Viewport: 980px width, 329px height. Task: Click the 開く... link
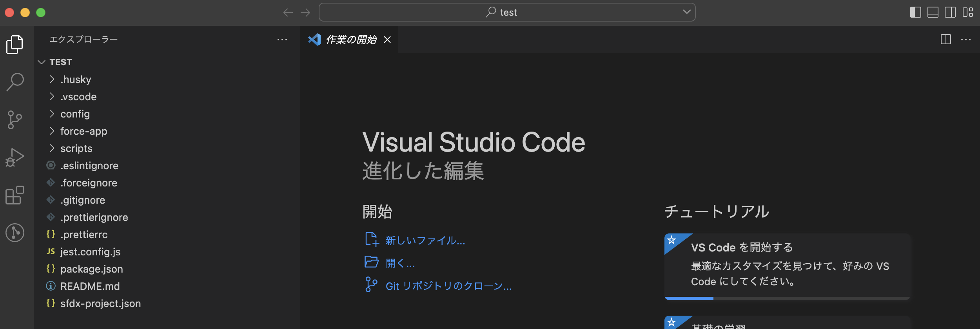400,263
